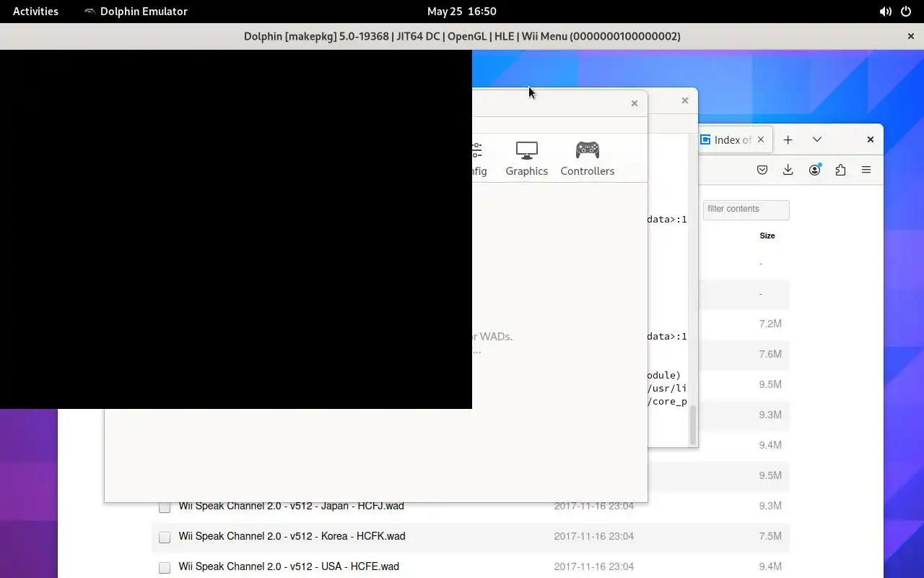Open Controllers settings in Dolphin toolbar

pyautogui.click(x=587, y=158)
